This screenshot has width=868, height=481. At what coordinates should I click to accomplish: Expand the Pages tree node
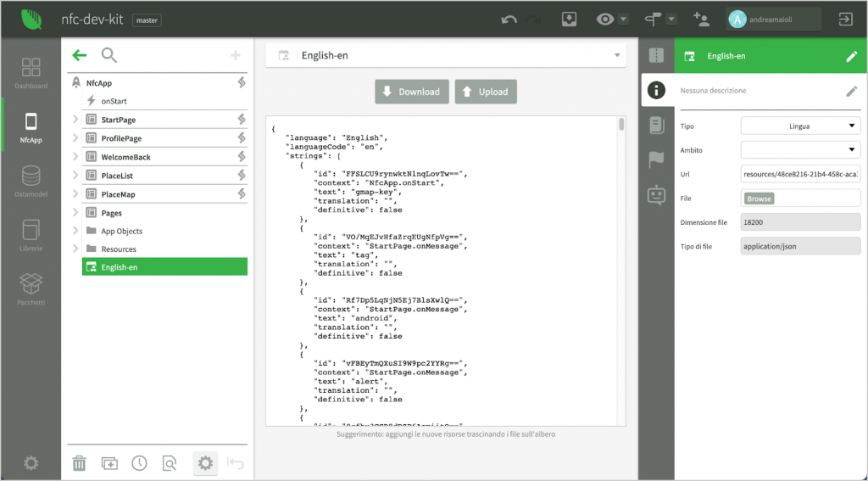[75, 212]
